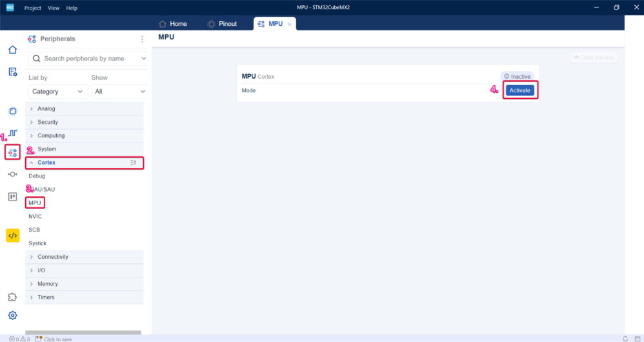Open the List by Category dropdown
Screen dimensions: 644x342
coord(58,92)
